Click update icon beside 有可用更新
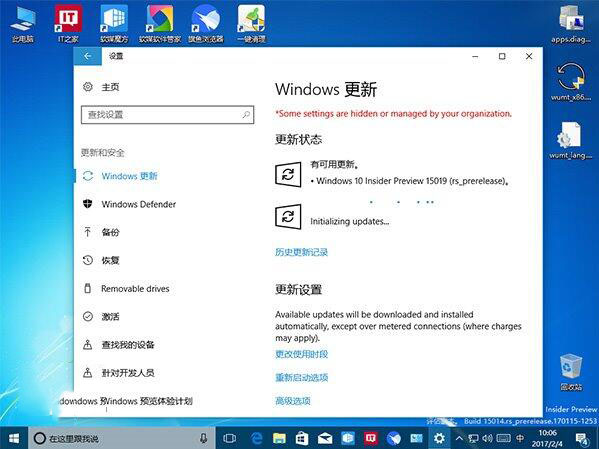 pyautogui.click(x=288, y=175)
